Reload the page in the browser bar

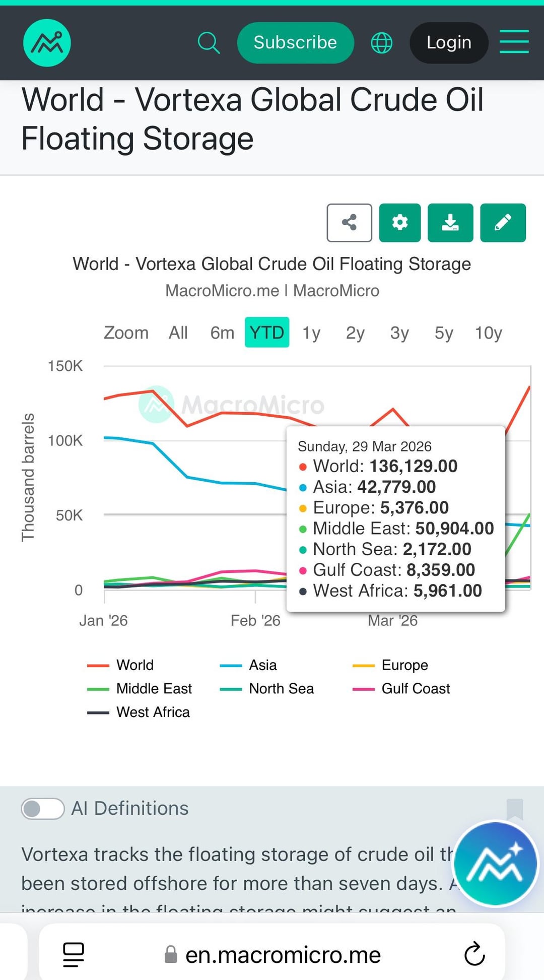click(474, 954)
